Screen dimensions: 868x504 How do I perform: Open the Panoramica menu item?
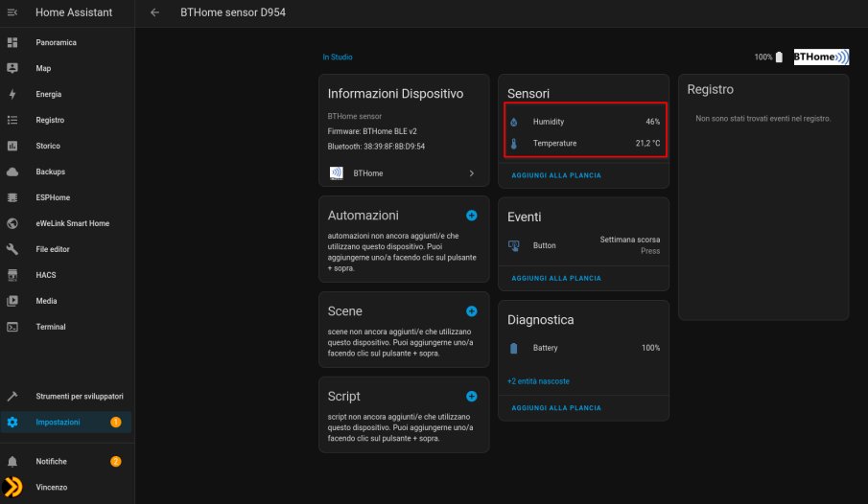point(66,42)
